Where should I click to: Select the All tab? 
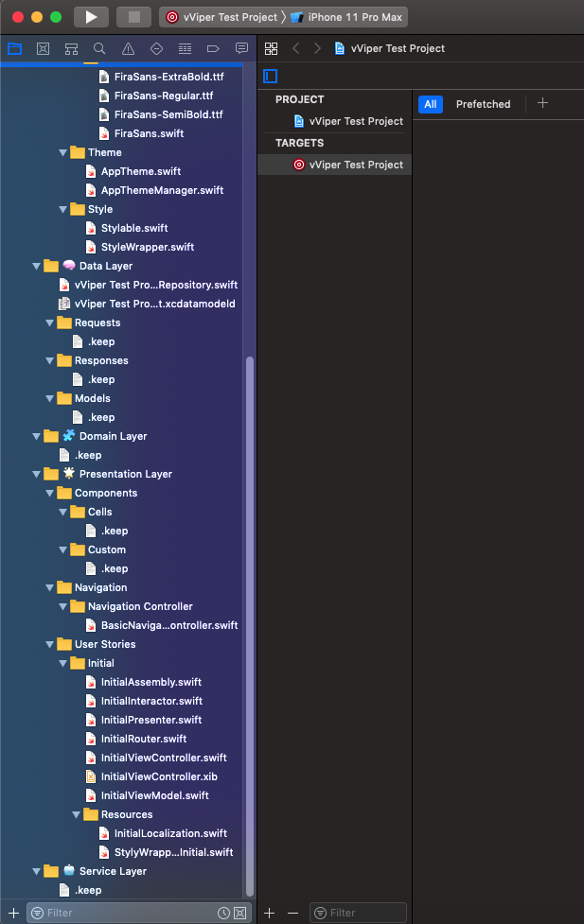pos(430,104)
